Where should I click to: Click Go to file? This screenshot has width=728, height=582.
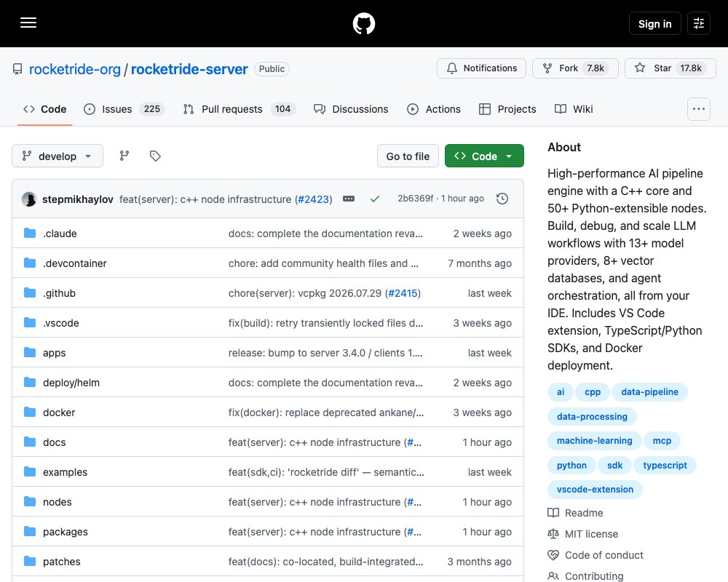pyautogui.click(x=408, y=156)
